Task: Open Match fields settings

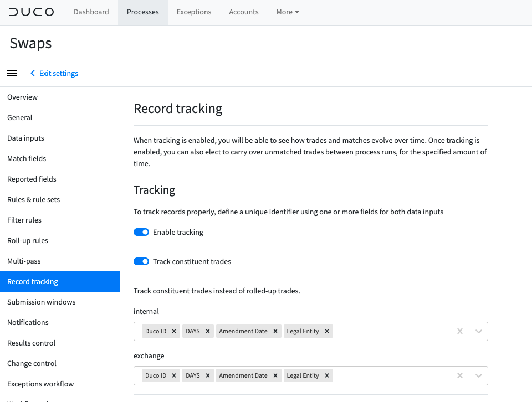Action: 60,158
